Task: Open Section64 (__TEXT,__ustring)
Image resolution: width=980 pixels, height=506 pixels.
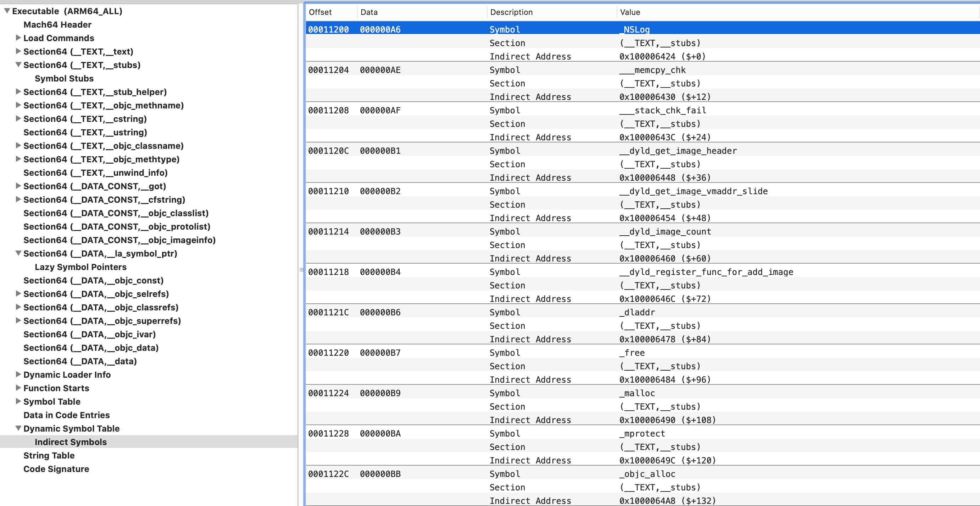Action: click(x=85, y=132)
